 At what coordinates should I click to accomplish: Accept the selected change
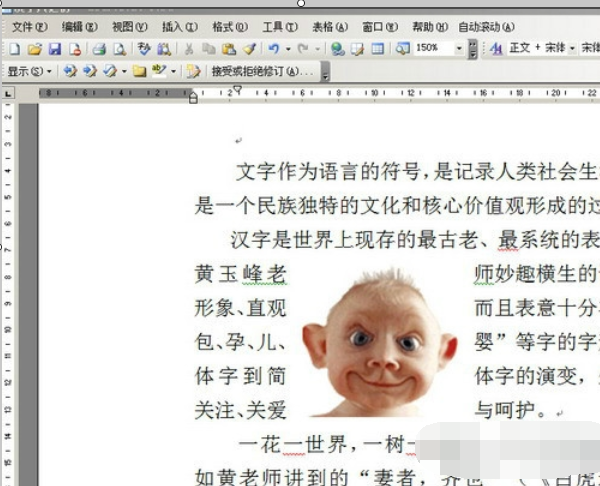pos(110,71)
